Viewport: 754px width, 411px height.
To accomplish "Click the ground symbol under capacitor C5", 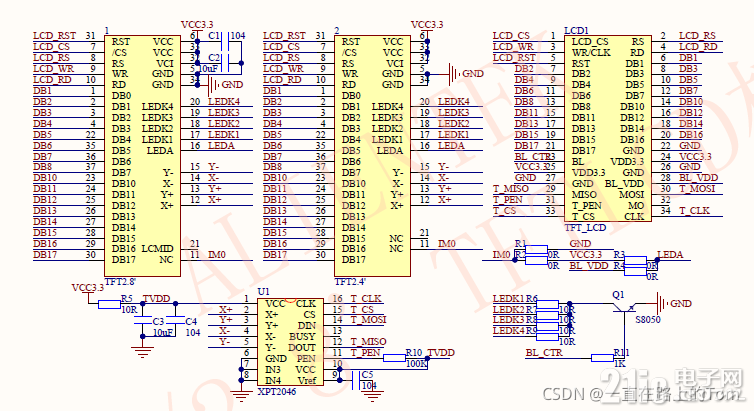I will coord(372,397).
